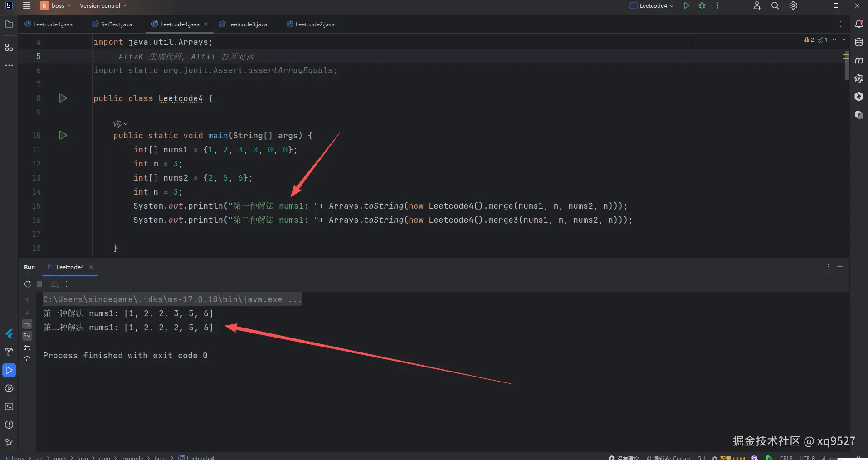Run class Leetcode4 from gutter
The height and width of the screenshot is (460, 868).
pos(63,98)
